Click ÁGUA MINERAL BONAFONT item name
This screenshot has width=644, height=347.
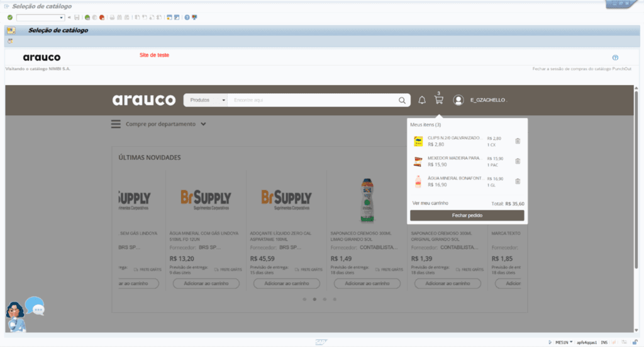[x=455, y=178]
